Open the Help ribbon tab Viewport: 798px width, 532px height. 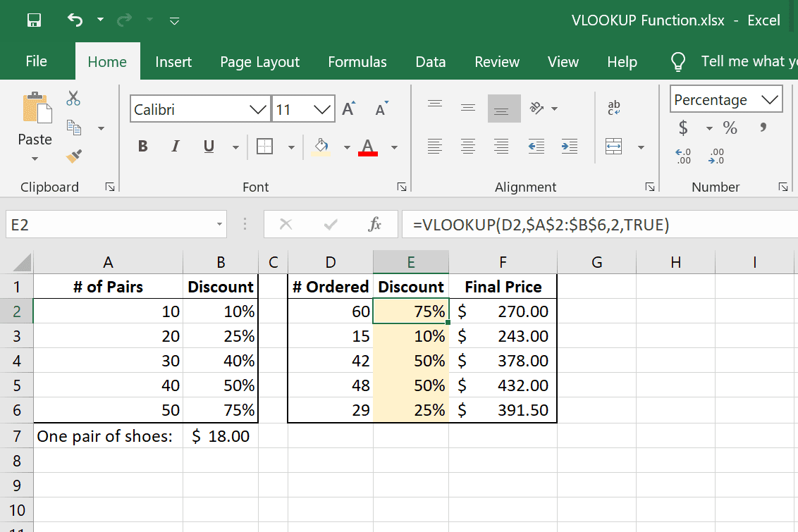coord(622,62)
